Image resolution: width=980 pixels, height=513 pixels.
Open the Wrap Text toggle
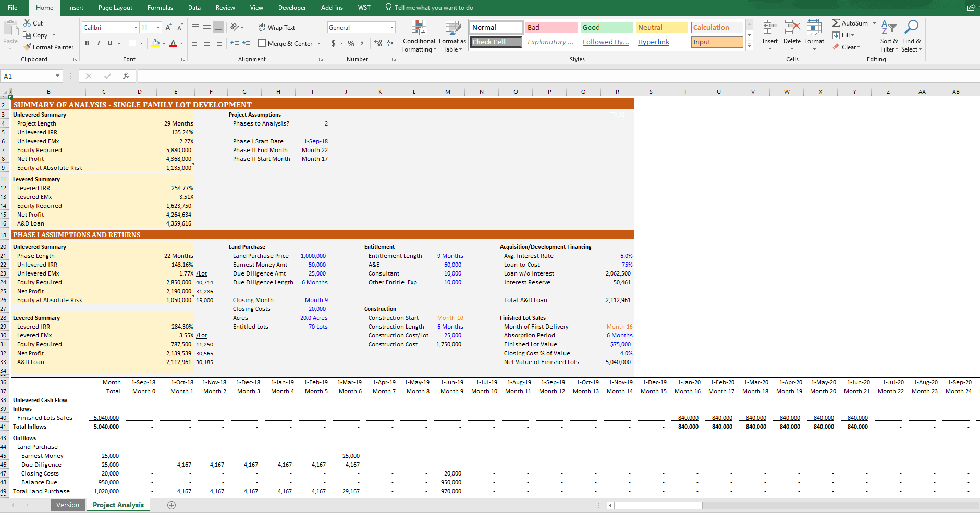[278, 27]
